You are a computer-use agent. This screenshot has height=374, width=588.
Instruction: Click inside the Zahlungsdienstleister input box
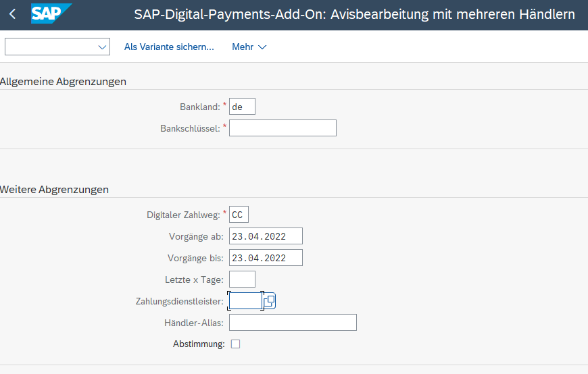pyautogui.click(x=245, y=301)
